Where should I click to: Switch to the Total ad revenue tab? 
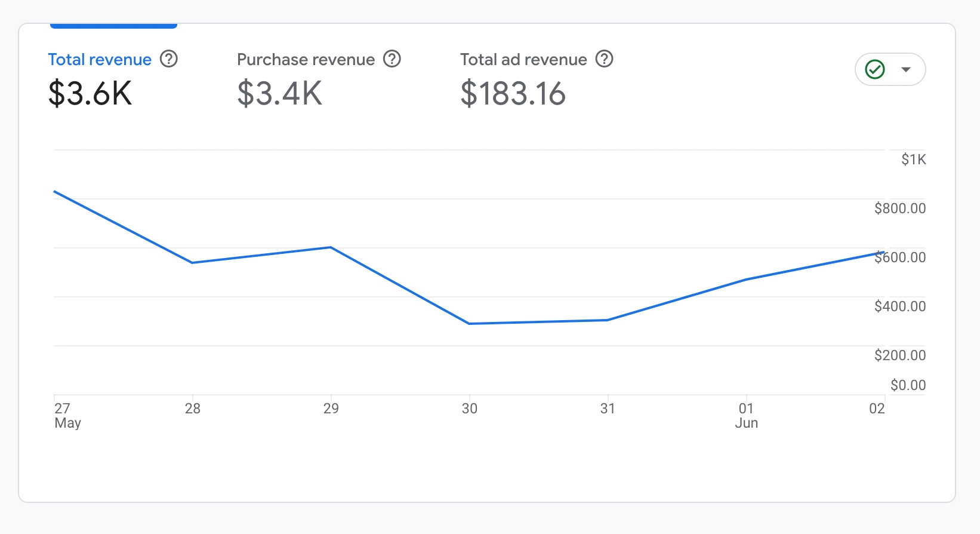[x=523, y=60]
